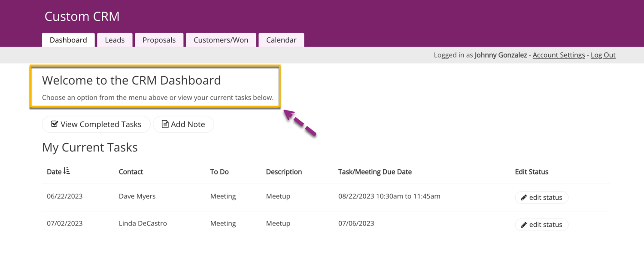644x271 pixels.
Task: Select the Linda DeCastro contact cell
Action: click(143, 223)
